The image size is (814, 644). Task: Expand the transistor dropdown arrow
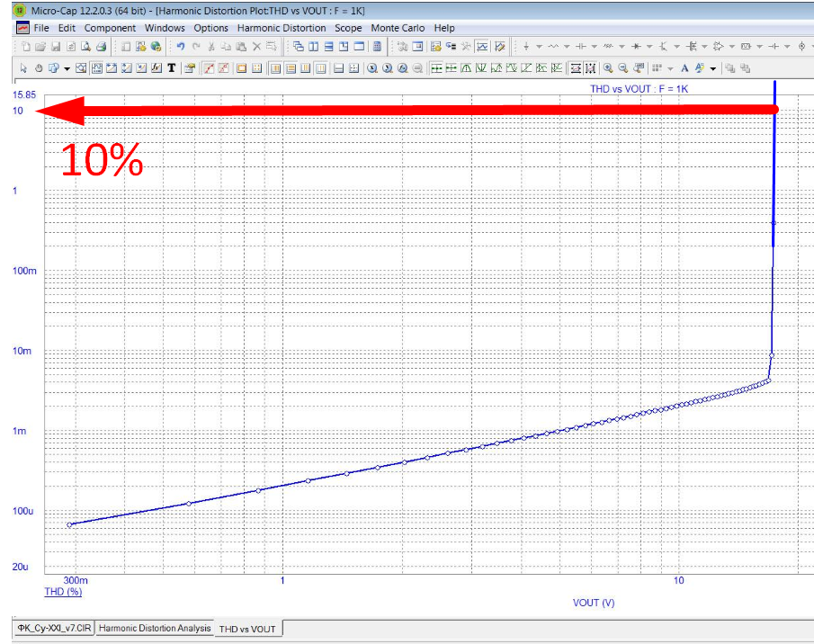[x=677, y=47]
